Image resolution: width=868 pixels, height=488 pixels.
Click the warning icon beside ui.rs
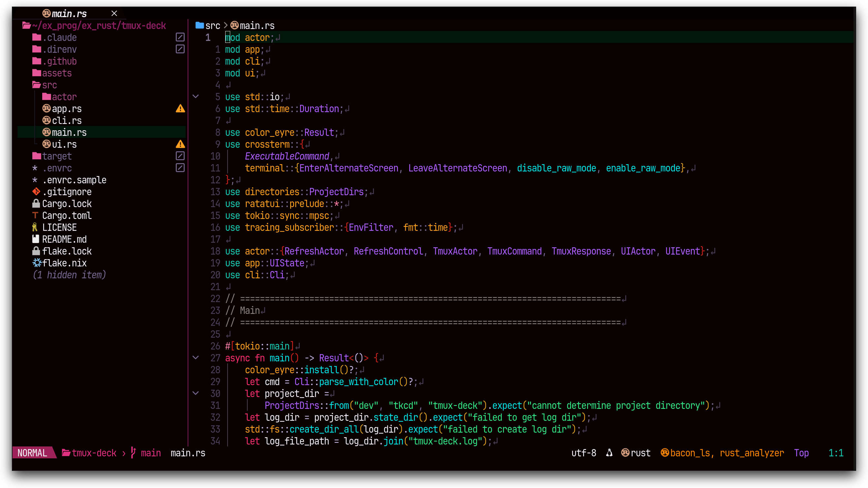click(x=180, y=144)
